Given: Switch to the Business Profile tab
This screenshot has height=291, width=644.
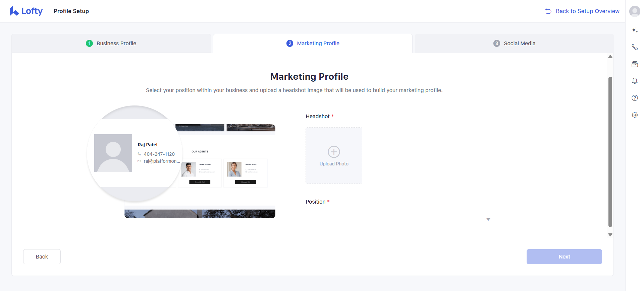Looking at the screenshot, I should click(111, 44).
